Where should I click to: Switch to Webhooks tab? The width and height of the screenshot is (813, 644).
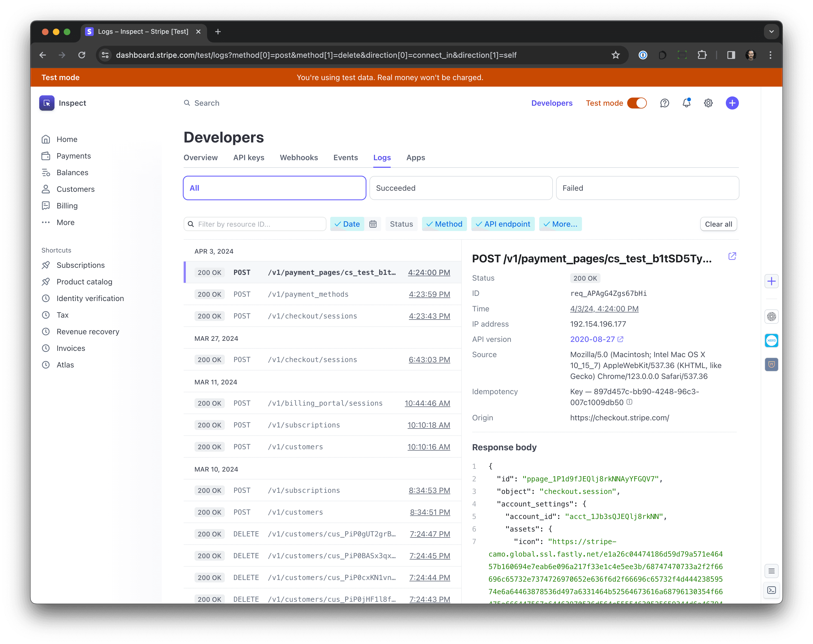point(299,158)
